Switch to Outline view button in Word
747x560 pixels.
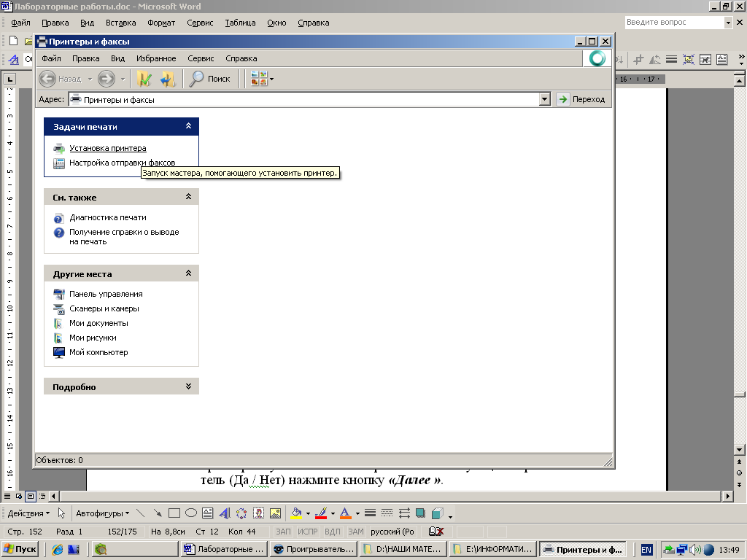coord(42,496)
